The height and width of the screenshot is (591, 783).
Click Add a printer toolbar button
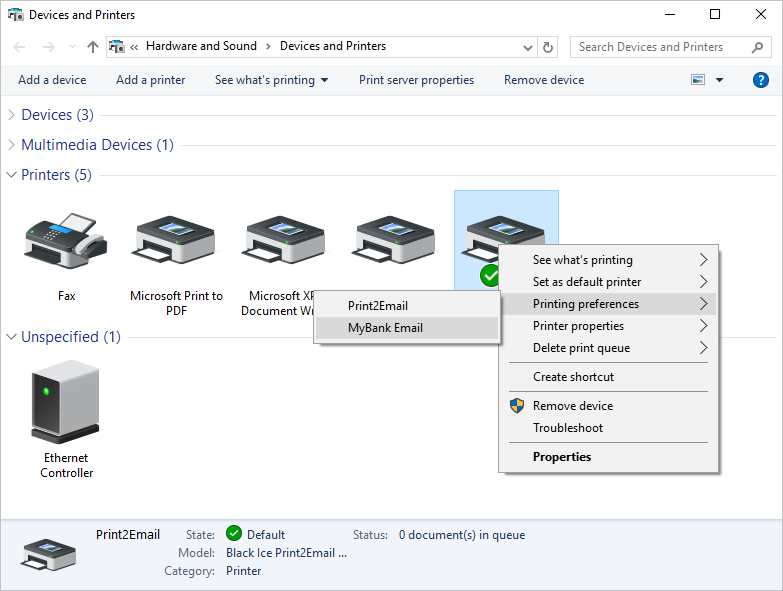(x=150, y=80)
